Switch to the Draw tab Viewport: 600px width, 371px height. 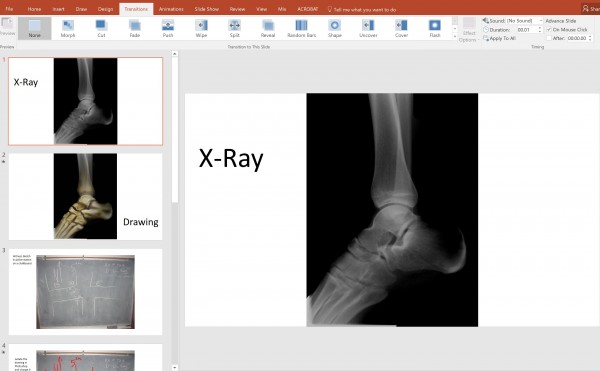pos(81,9)
